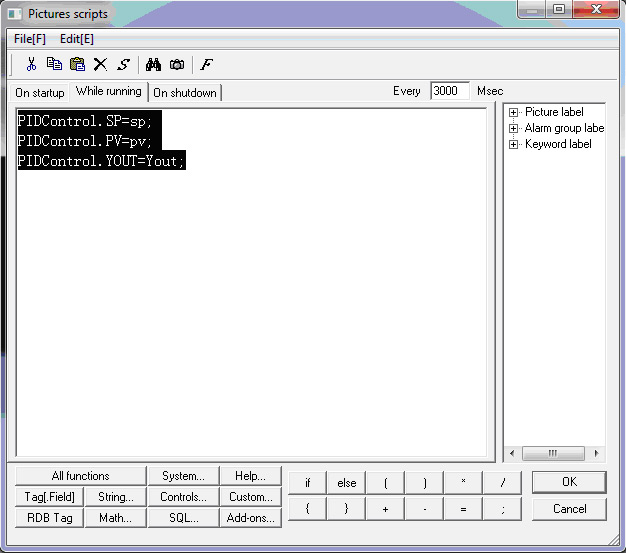This screenshot has height=553, width=626.
Task: Insert the plus + operator button
Action: 385,509
